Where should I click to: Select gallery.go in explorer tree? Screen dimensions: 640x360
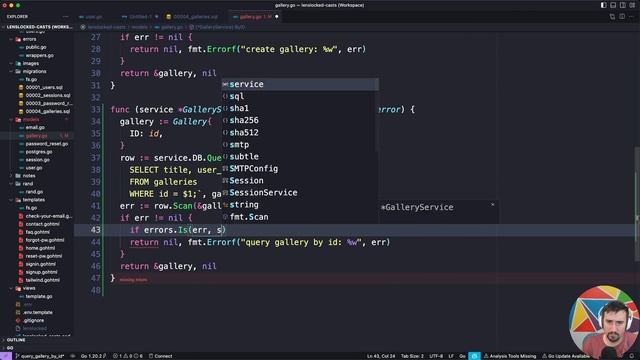[36, 136]
